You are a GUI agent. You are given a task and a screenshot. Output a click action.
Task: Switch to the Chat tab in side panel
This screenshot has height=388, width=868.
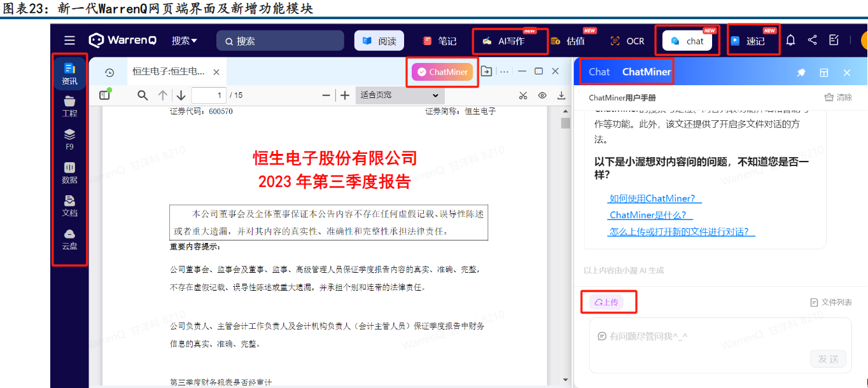599,72
